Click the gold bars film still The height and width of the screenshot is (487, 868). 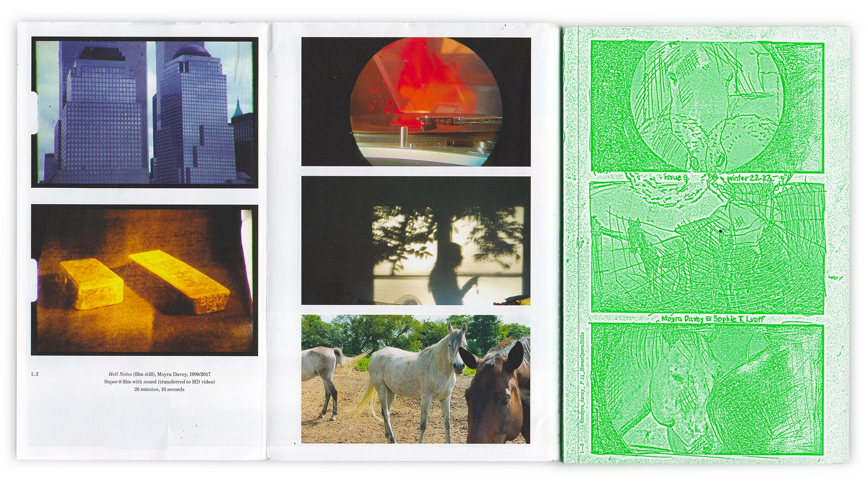tap(145, 280)
